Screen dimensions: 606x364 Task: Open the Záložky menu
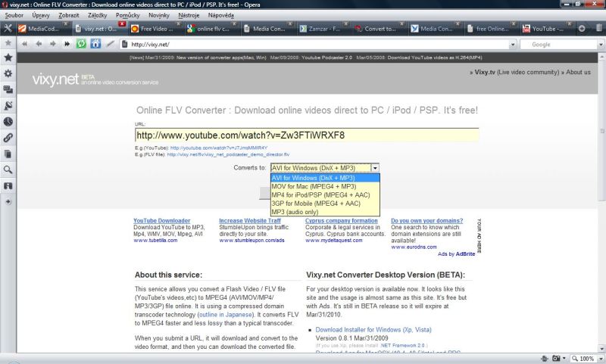pos(98,15)
